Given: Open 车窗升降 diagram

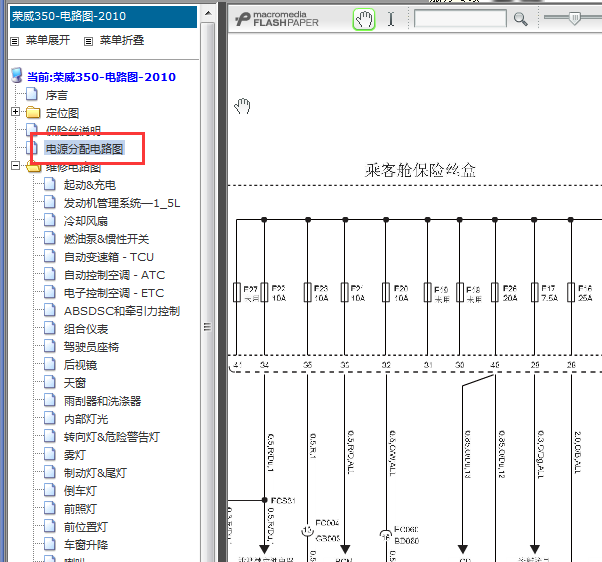Looking at the screenshot, I should pos(86,545).
